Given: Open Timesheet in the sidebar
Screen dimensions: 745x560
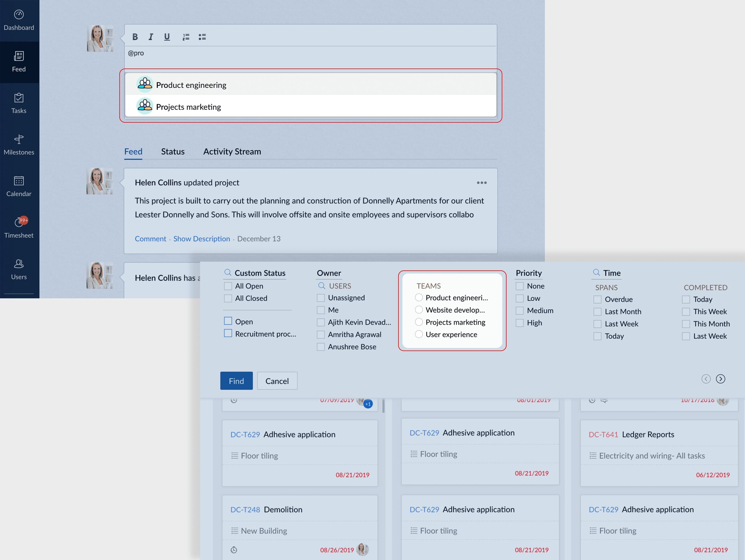Looking at the screenshot, I should pyautogui.click(x=19, y=228).
